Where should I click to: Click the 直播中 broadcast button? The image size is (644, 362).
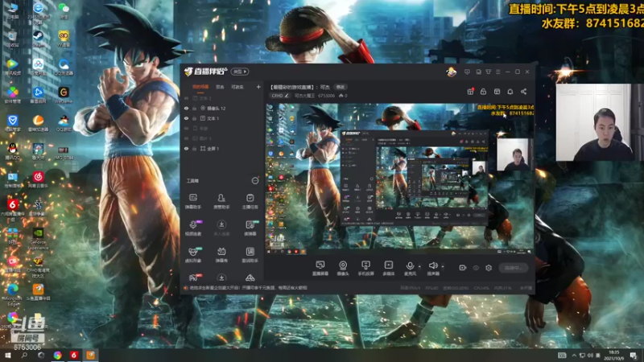tap(513, 268)
